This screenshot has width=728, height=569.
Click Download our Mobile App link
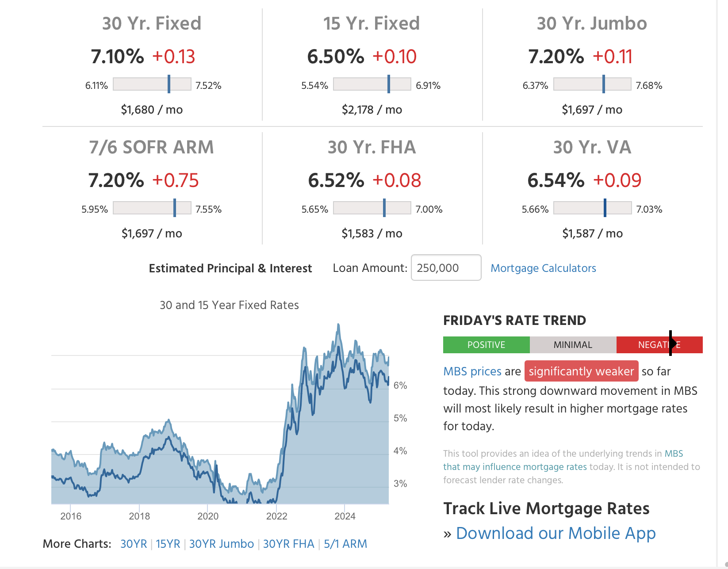556,533
